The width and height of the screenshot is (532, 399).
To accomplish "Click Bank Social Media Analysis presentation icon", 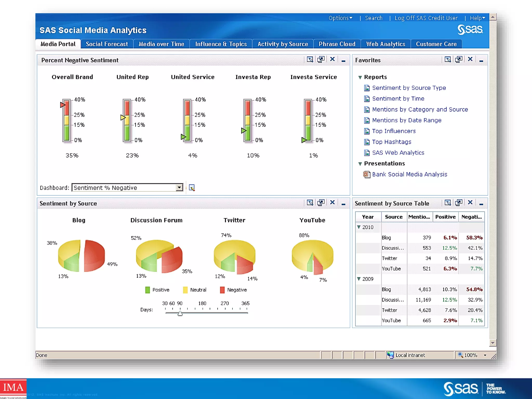I will pyautogui.click(x=367, y=174).
